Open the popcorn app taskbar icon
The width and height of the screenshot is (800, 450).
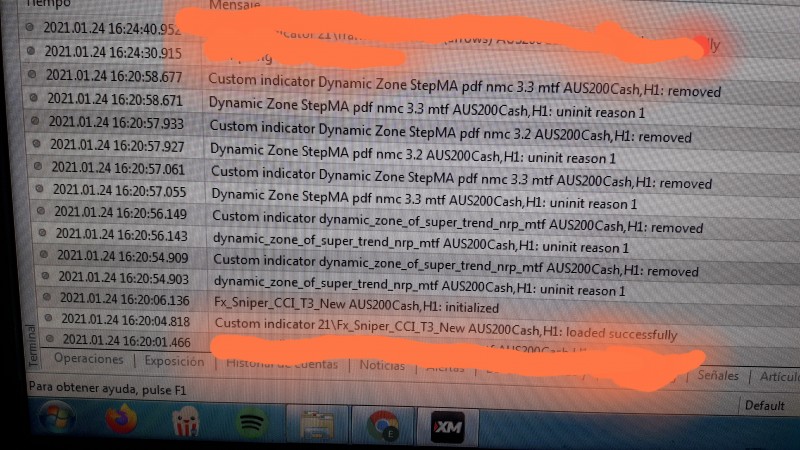point(186,421)
